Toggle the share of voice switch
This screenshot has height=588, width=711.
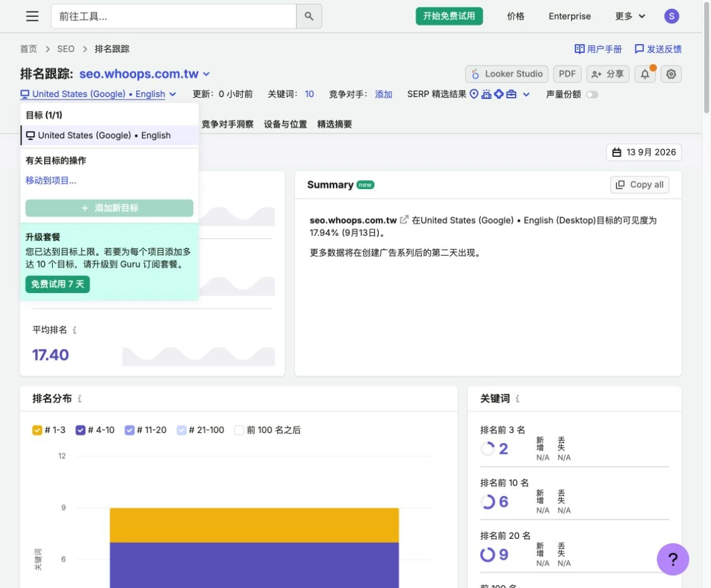(592, 95)
